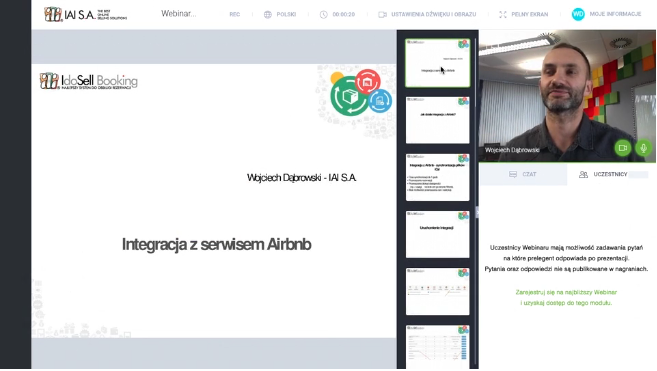Open Ustawienia dźwięku i obrazu settings
Image resolution: width=657 pixels, height=371 pixels.
pos(434,14)
